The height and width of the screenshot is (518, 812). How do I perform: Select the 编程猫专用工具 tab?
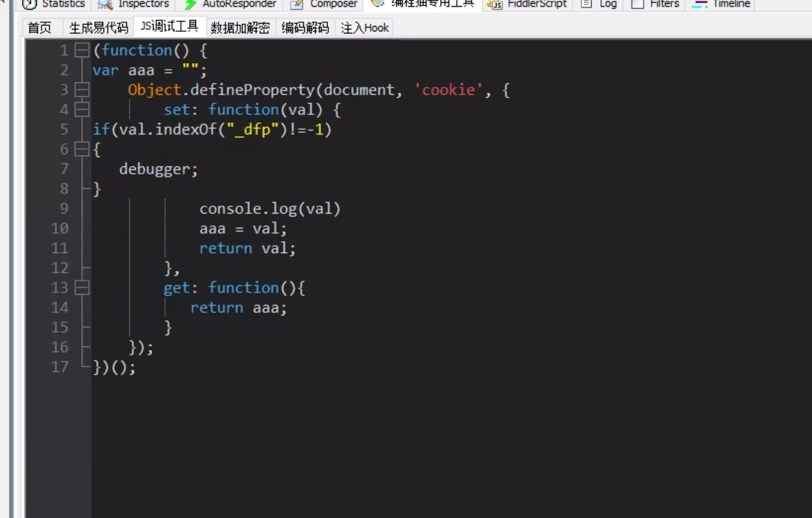423,4
